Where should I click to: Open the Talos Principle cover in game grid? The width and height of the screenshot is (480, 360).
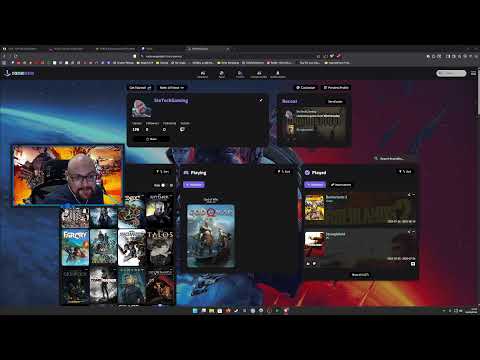(x=160, y=248)
